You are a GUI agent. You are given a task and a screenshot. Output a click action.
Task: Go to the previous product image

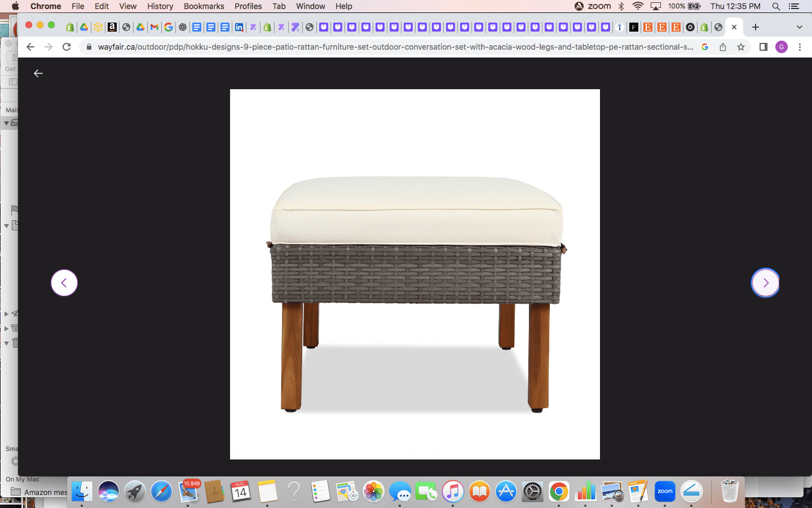[64, 283]
